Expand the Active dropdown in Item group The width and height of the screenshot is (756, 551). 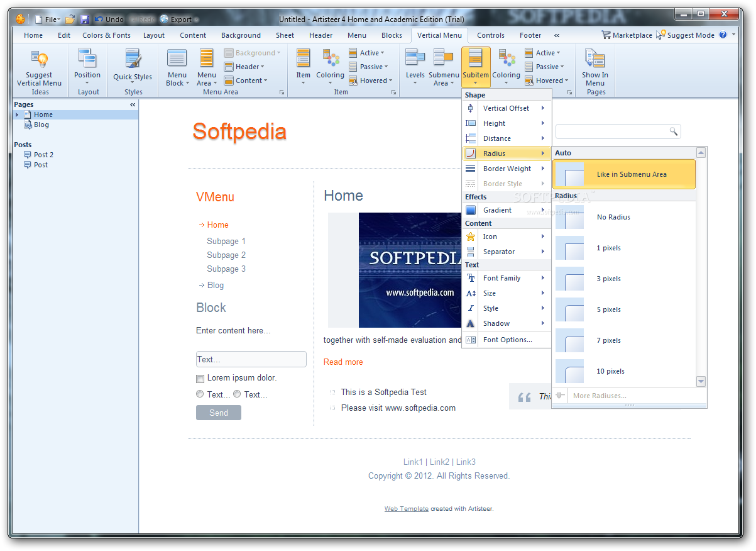click(367, 53)
